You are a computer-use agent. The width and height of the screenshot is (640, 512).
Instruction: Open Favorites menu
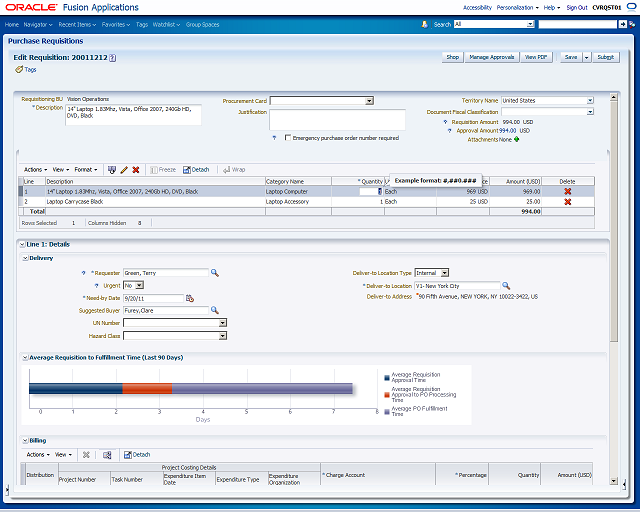116,25
